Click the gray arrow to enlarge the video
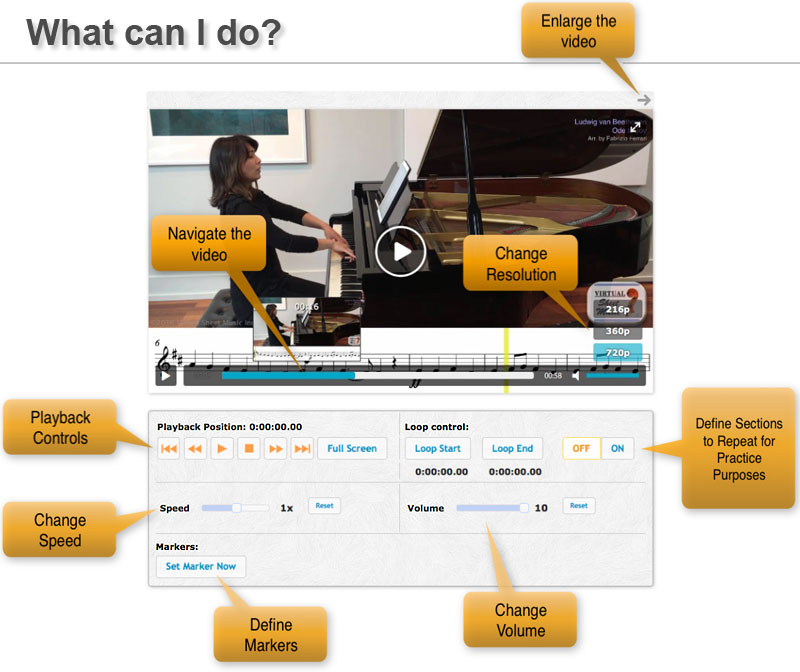Image resolution: width=800 pixels, height=672 pixels. pos(644,100)
